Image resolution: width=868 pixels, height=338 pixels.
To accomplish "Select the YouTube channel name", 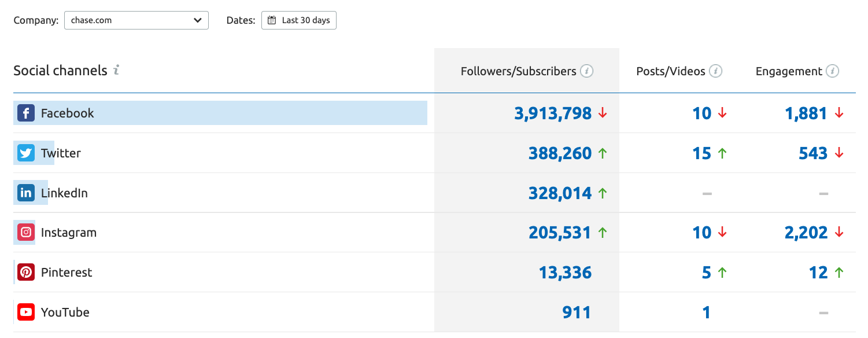I will [65, 312].
